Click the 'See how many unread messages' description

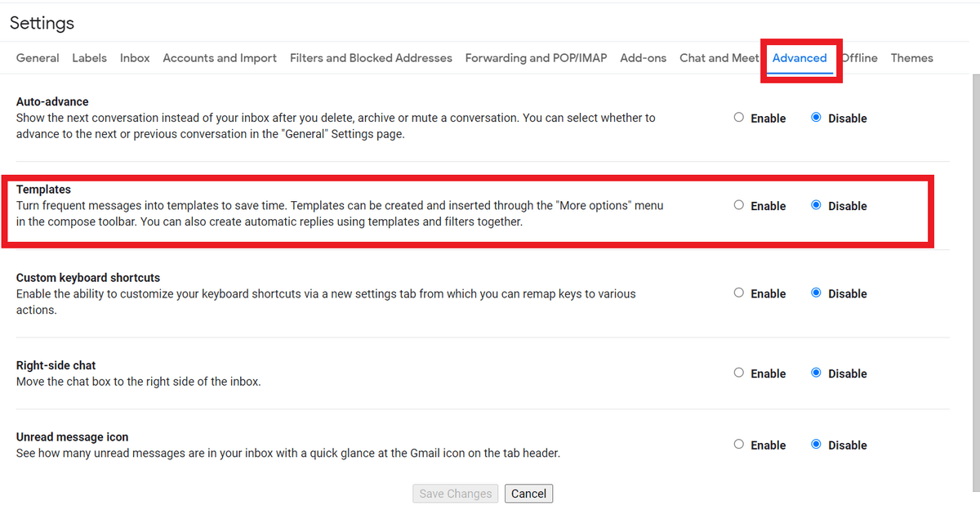coord(288,453)
